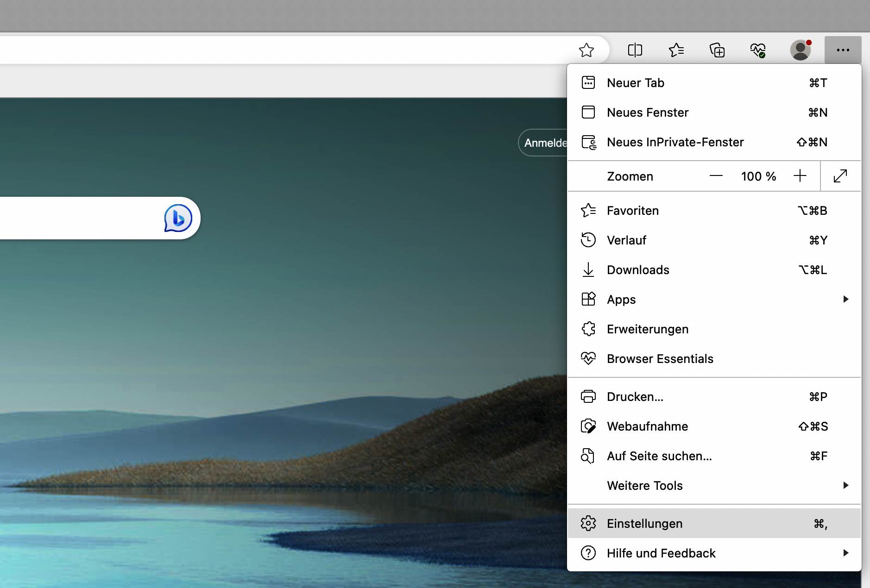Image resolution: width=870 pixels, height=588 pixels.
Task: Click the three-dots more options icon
Action: point(843,50)
